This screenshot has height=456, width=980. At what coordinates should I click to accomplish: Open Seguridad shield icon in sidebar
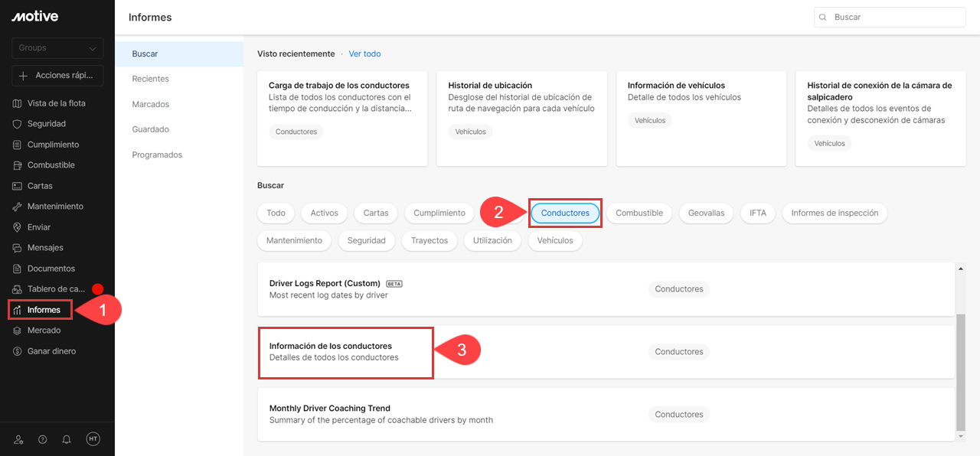pyautogui.click(x=18, y=124)
